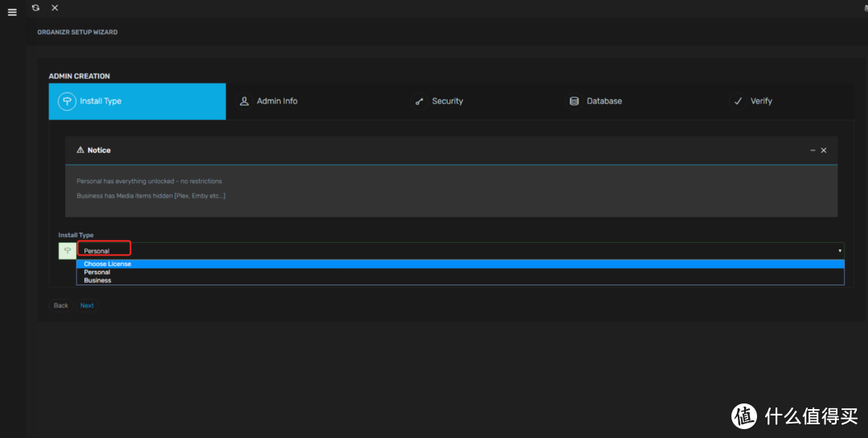Click the X icon beside reload
This screenshot has height=438, width=868.
(55, 7)
